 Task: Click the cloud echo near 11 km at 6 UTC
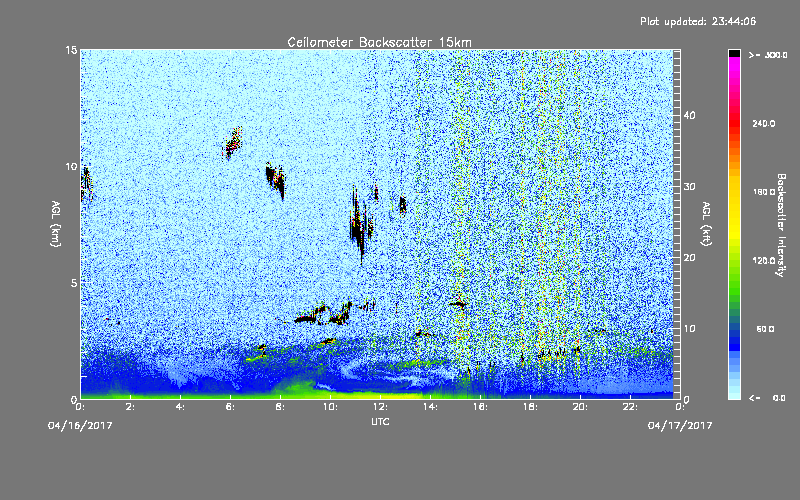point(233,142)
